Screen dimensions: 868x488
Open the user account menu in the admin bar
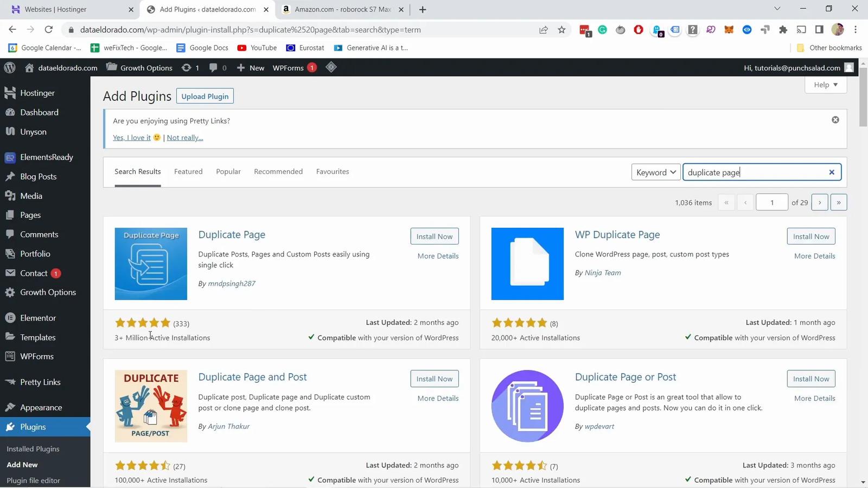799,68
